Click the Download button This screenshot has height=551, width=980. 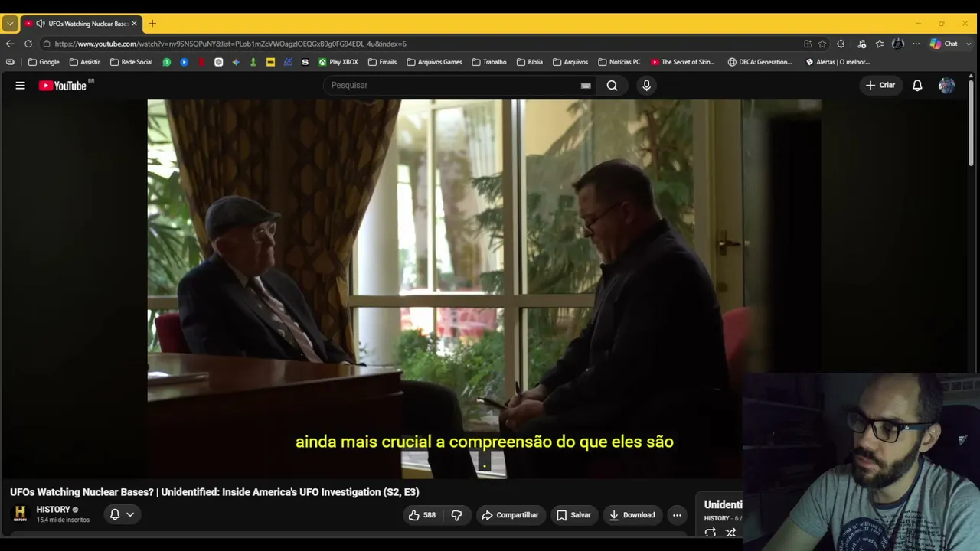[x=632, y=515]
